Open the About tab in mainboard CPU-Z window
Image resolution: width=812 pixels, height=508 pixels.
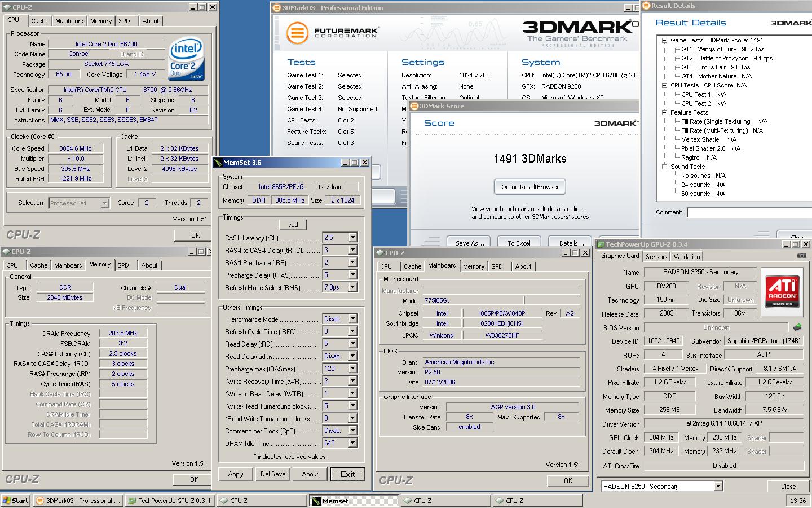(523, 266)
